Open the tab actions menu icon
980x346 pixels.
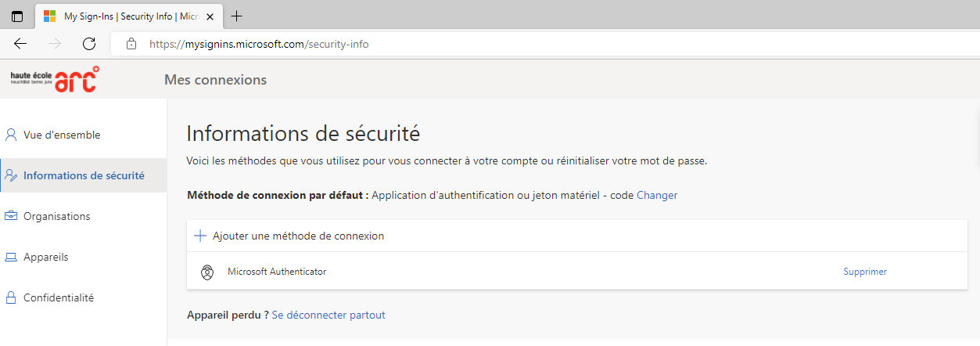click(17, 16)
